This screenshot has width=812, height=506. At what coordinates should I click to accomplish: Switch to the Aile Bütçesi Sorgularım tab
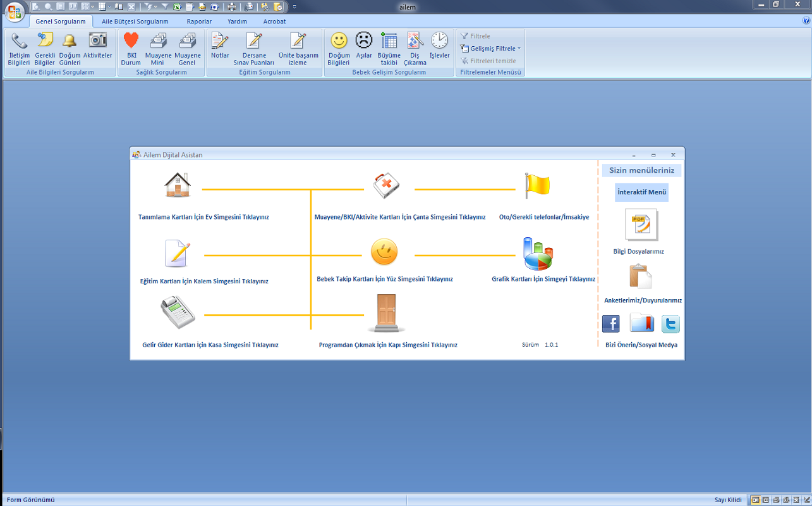click(x=135, y=22)
